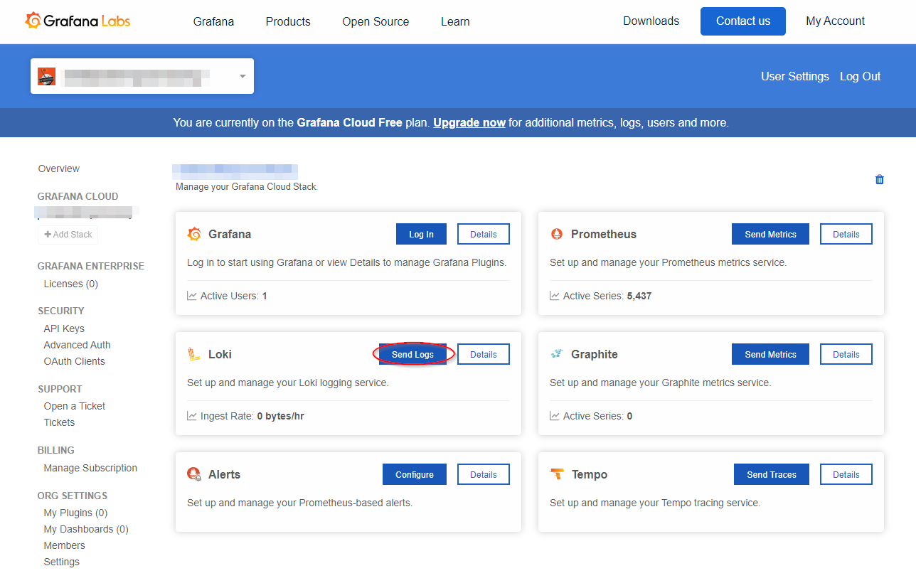
Task: Open Loki Details
Action: pos(484,354)
